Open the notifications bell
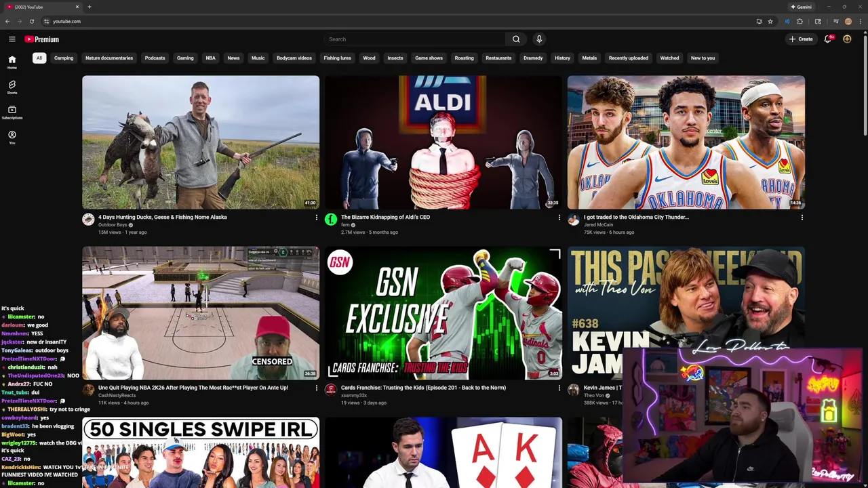The image size is (868, 488). [x=827, y=39]
